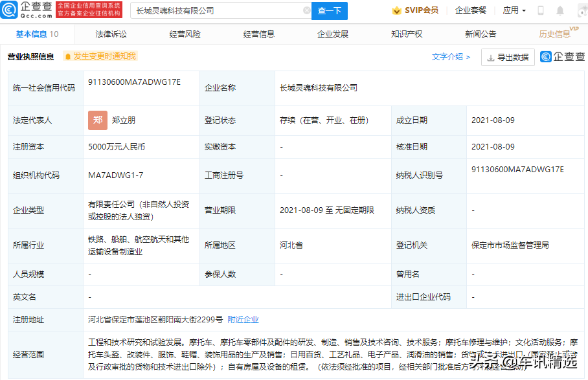Select organization code MA7ADWG1-7

115,175
